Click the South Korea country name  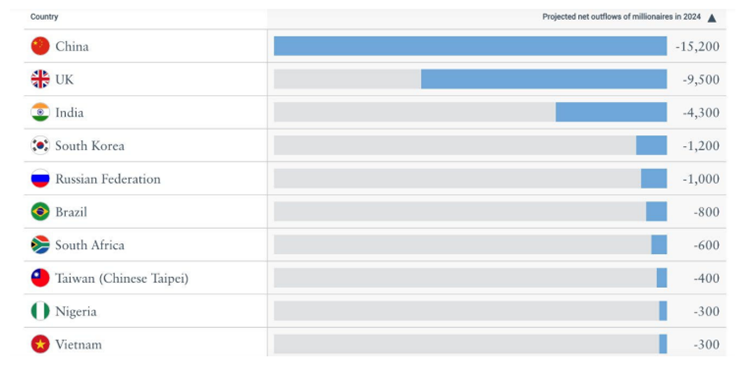tap(90, 146)
